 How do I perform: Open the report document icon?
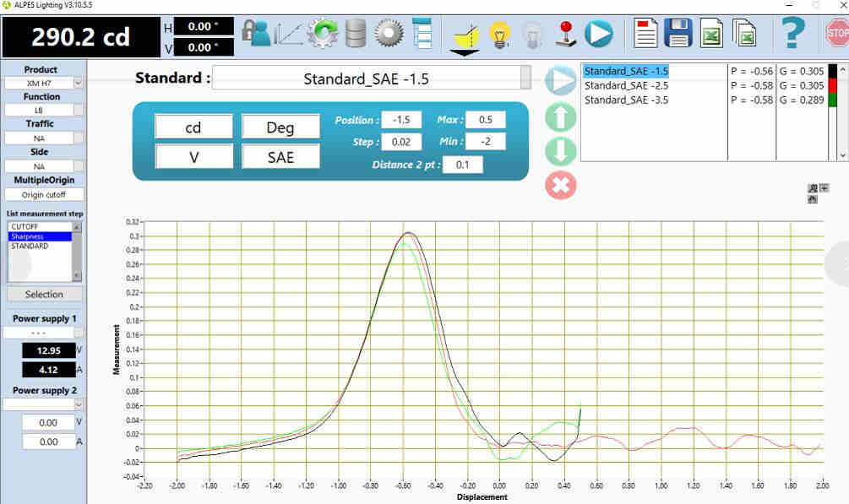click(646, 33)
